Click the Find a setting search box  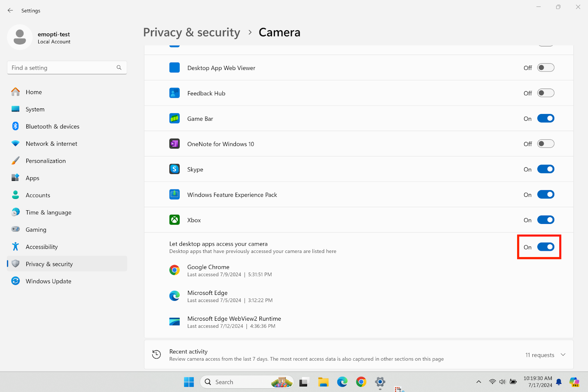coord(67,68)
